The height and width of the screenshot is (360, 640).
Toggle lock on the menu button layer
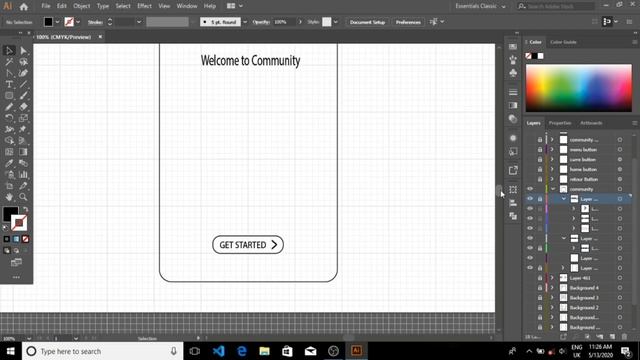pyautogui.click(x=540, y=149)
